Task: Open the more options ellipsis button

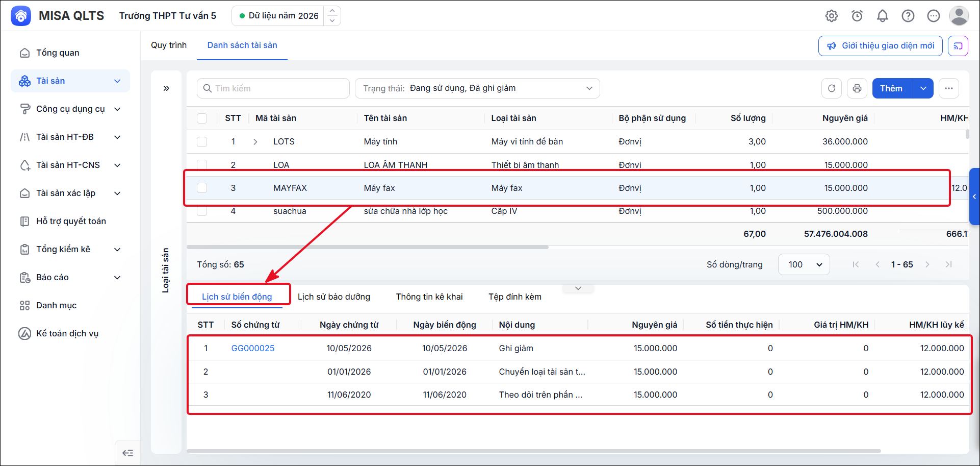Action: pyautogui.click(x=949, y=88)
